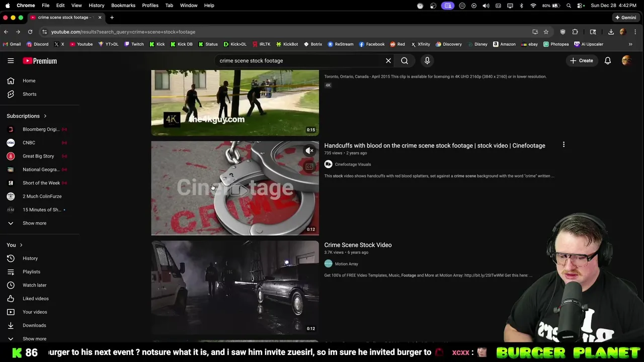644x362 pixels.
Task: Open account avatar menu
Action: (x=626, y=61)
